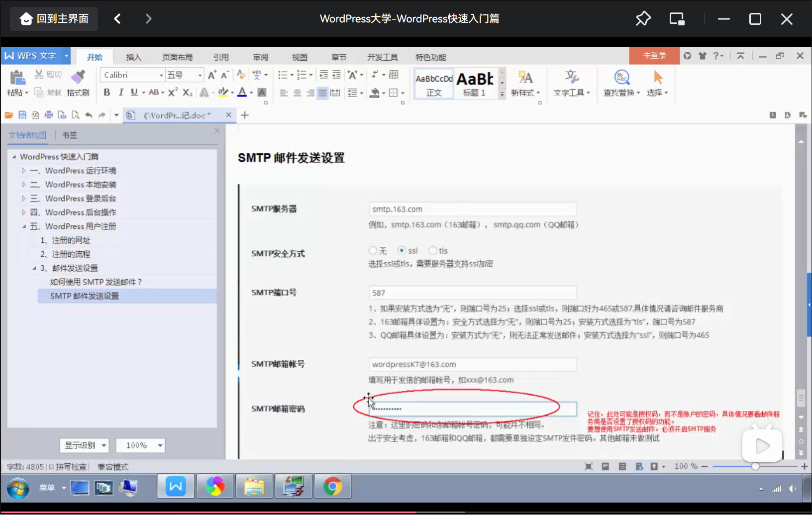Click the video play button overlay
Screen dimensions: 812x515
[x=762, y=445]
